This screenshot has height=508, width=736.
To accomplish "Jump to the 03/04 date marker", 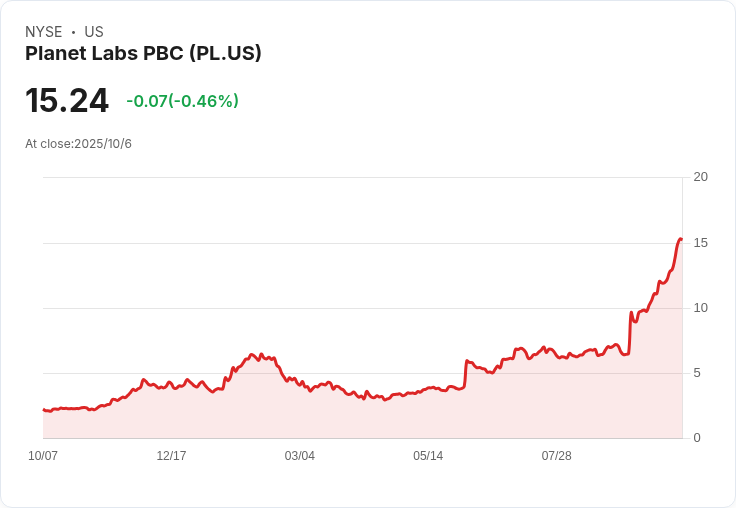I will tap(299, 456).
